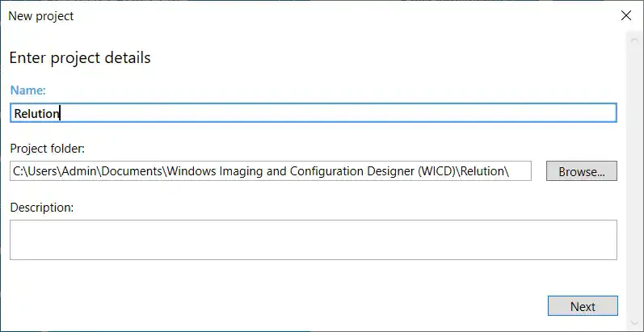Click the Next button
Image resolution: width=644 pixels, height=332 pixels.
(x=582, y=306)
